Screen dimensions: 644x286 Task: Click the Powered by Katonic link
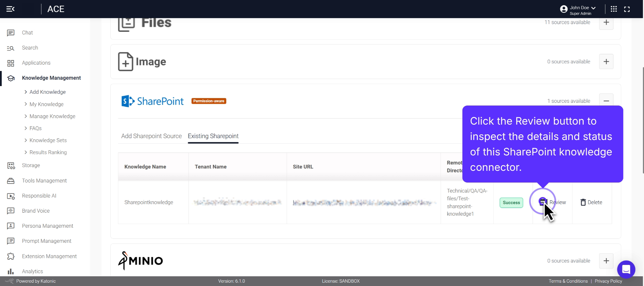pyautogui.click(x=36, y=281)
